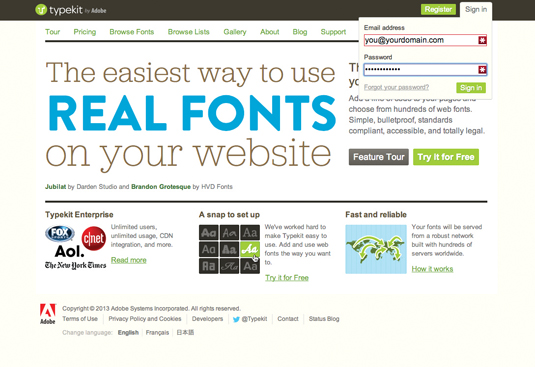Click the Try it for Free text link
The image size is (535, 367).
click(x=287, y=278)
